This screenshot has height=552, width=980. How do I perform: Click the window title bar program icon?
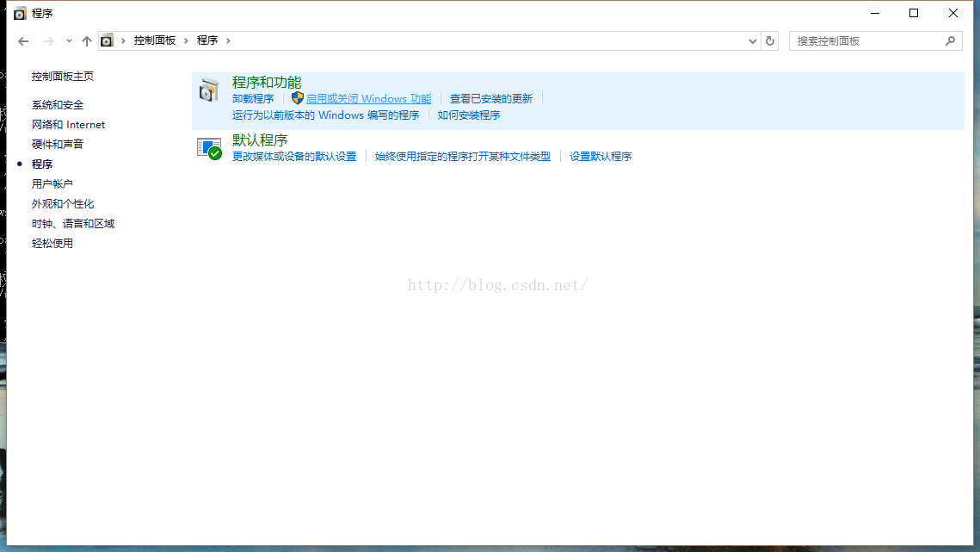point(20,13)
